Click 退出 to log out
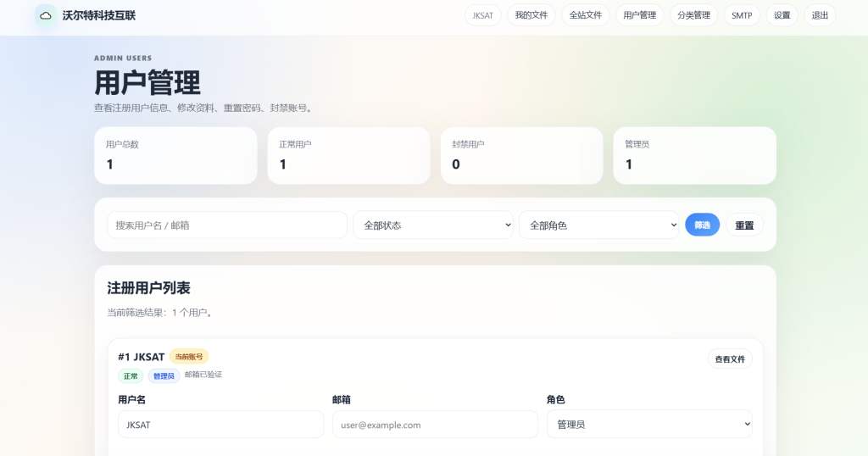The height and width of the screenshot is (456, 868). pyautogui.click(x=820, y=15)
